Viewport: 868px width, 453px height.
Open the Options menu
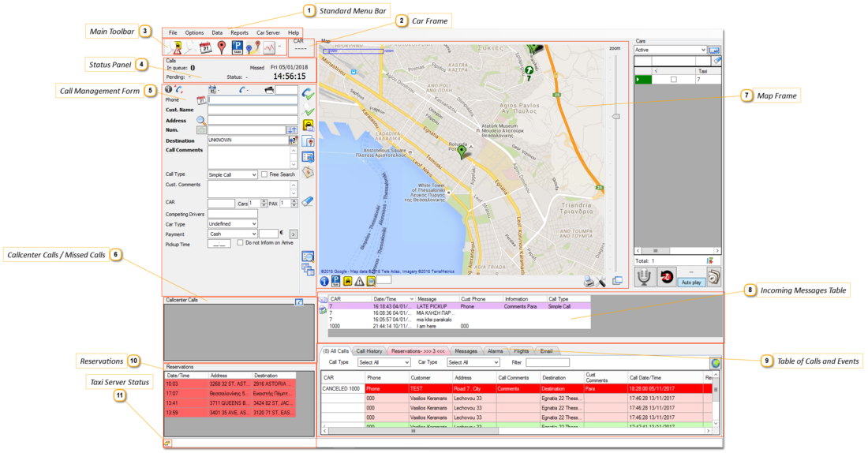pos(194,32)
